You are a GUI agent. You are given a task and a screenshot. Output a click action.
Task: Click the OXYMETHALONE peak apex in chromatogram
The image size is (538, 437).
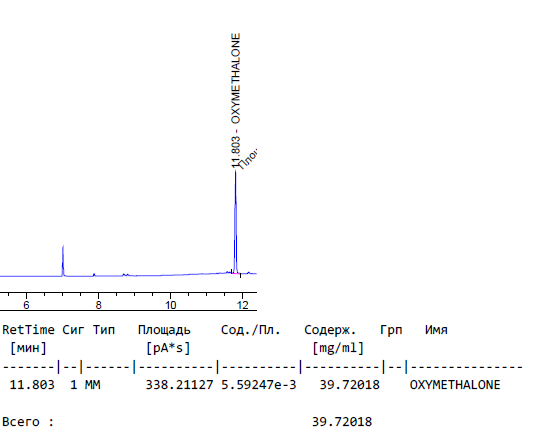[235, 171]
